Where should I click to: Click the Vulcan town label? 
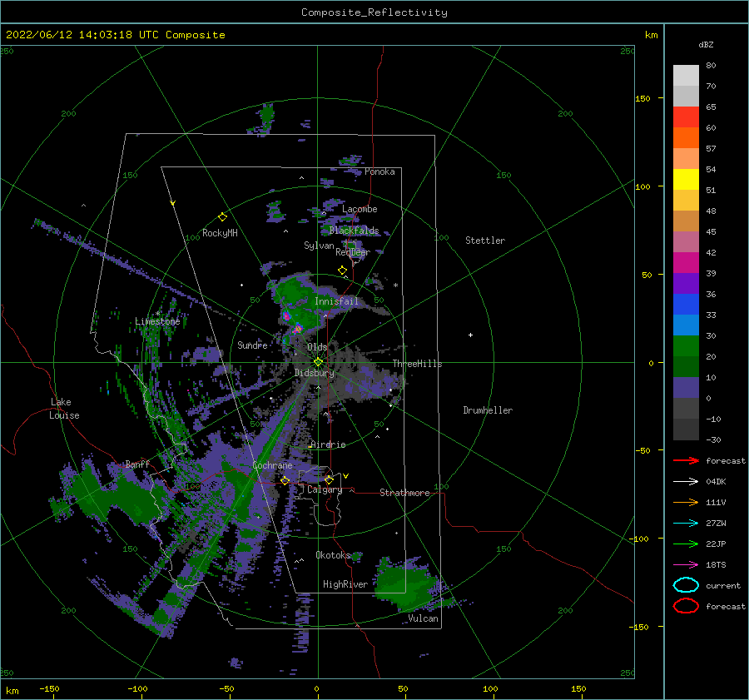pyautogui.click(x=424, y=618)
